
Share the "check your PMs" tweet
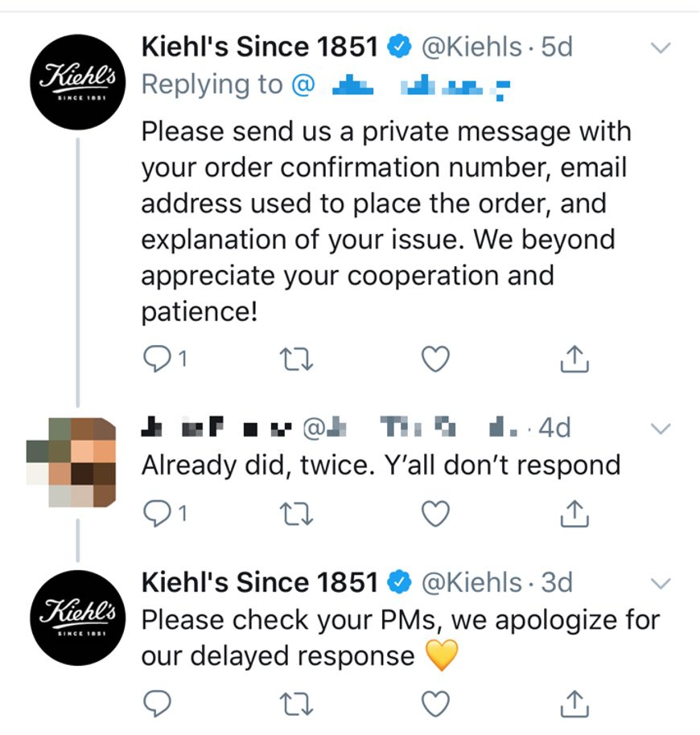[574, 704]
